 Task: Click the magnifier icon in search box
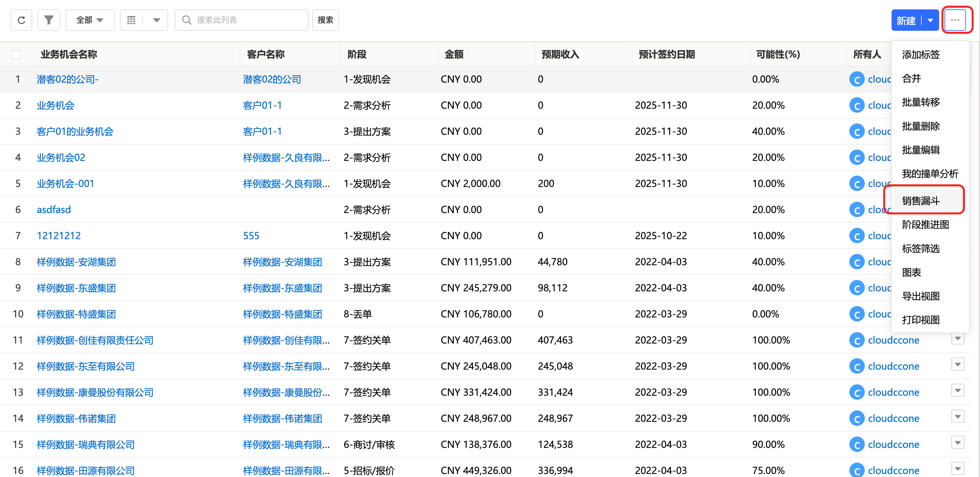(x=187, y=20)
